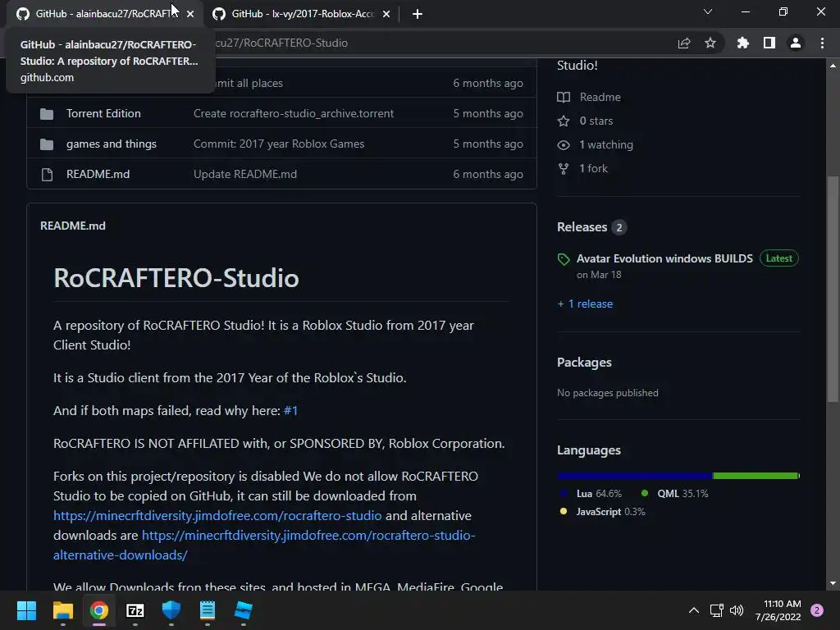
Task: Click the 1 fork link
Action: click(594, 168)
